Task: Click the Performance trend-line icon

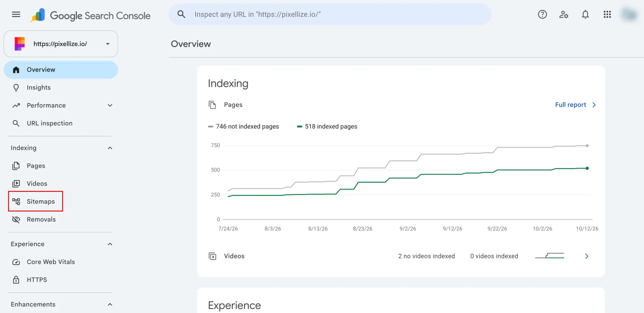Action: [x=16, y=105]
